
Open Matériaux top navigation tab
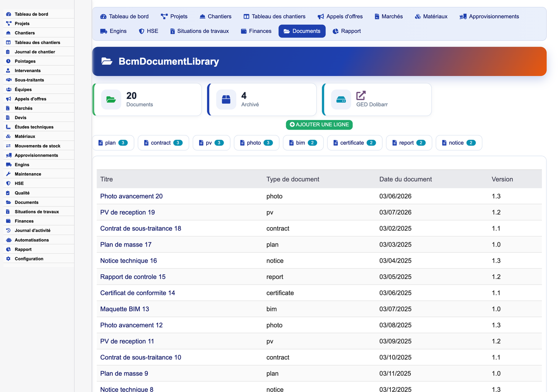click(x=431, y=17)
